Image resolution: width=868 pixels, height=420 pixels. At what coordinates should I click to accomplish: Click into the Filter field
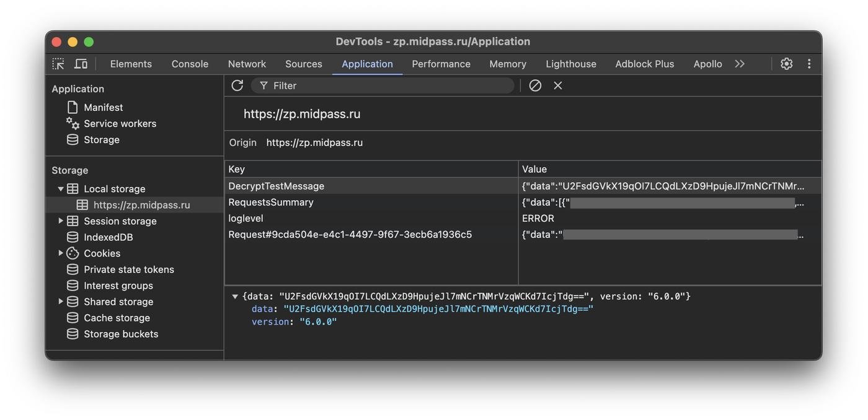[x=383, y=85]
